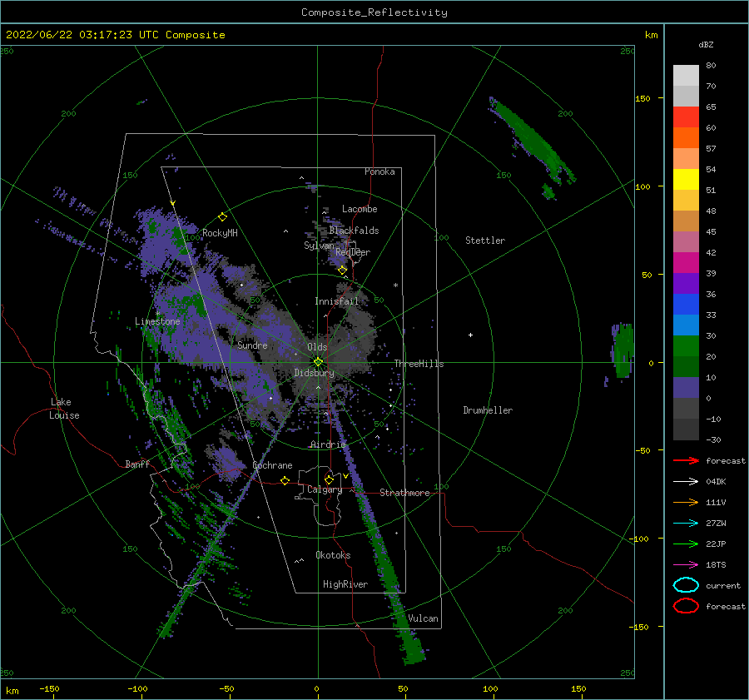Click the Didsbury label
The height and width of the screenshot is (700, 749).
coord(314,373)
